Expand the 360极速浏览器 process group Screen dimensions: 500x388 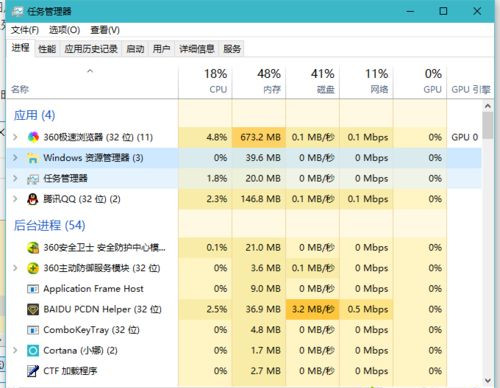click(15, 137)
